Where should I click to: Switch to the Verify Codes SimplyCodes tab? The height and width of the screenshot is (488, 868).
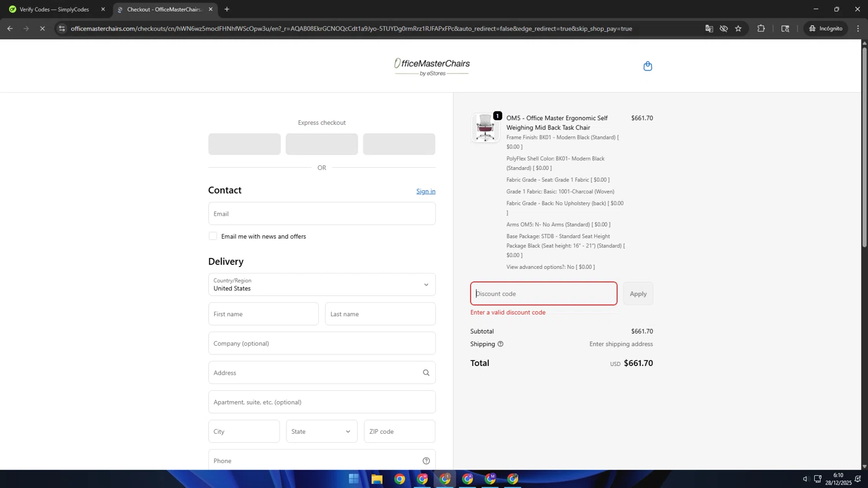(54, 9)
